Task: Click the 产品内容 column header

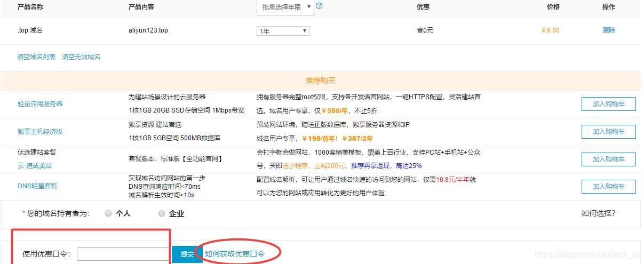Action: pyautogui.click(x=142, y=7)
